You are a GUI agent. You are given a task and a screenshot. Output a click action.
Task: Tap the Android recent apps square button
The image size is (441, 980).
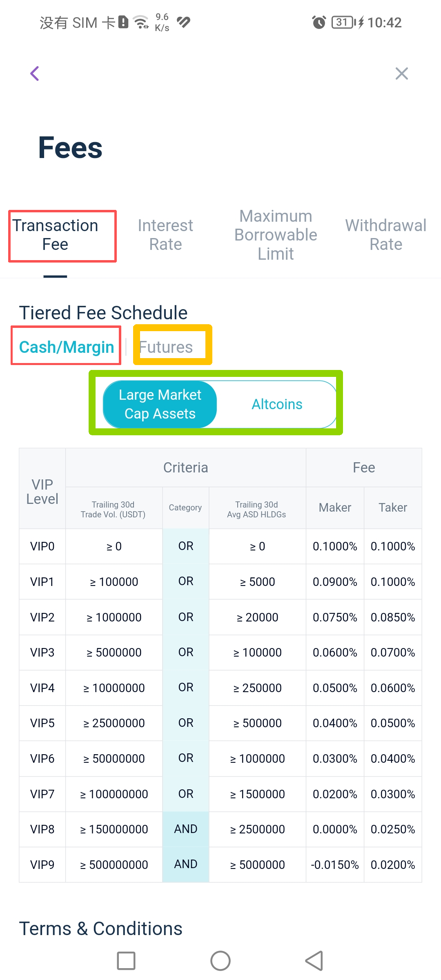[126, 960]
